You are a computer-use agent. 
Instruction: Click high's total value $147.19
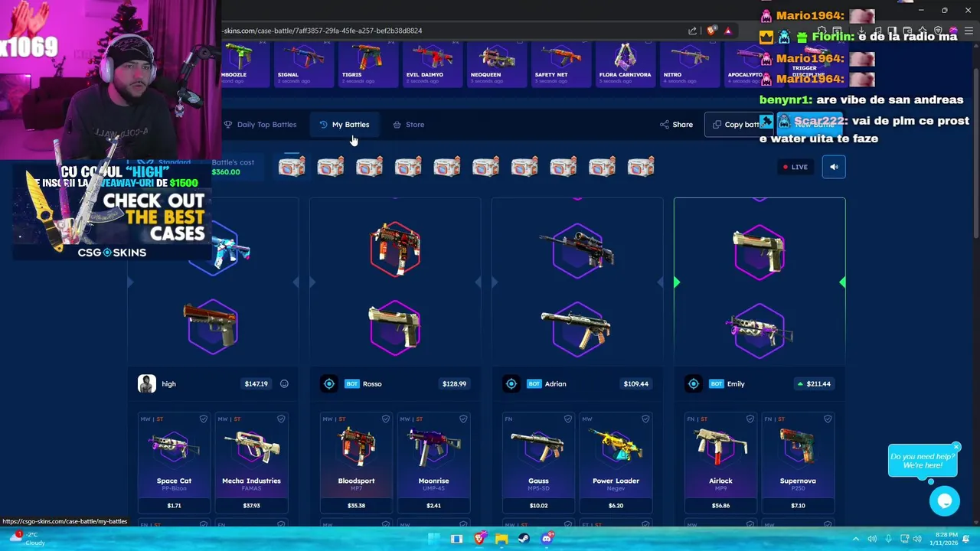coord(256,383)
